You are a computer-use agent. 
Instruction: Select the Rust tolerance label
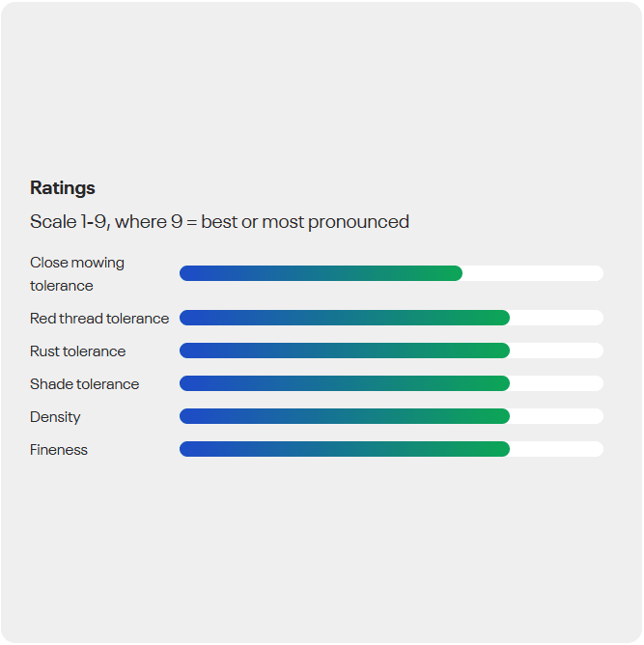pos(77,351)
